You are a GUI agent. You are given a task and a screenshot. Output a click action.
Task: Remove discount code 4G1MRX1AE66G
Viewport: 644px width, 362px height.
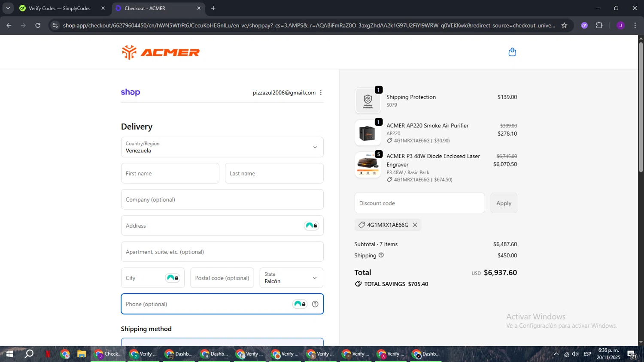click(415, 225)
